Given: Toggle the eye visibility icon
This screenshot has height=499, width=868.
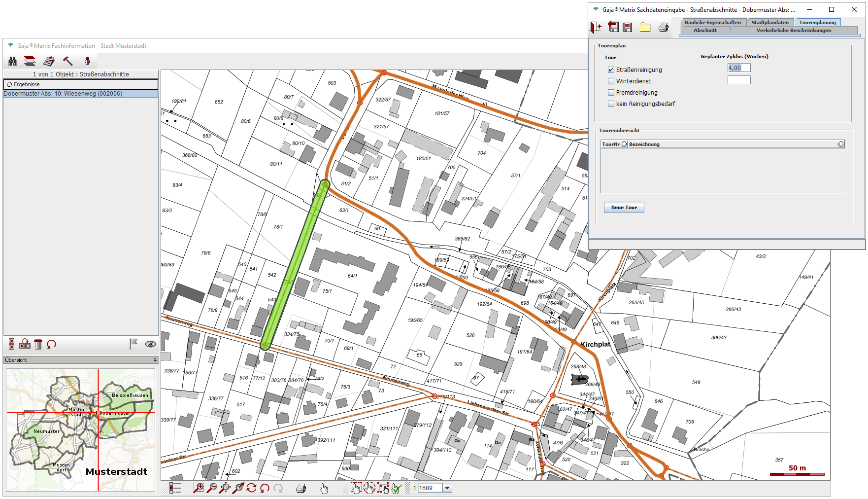Looking at the screenshot, I should (150, 344).
